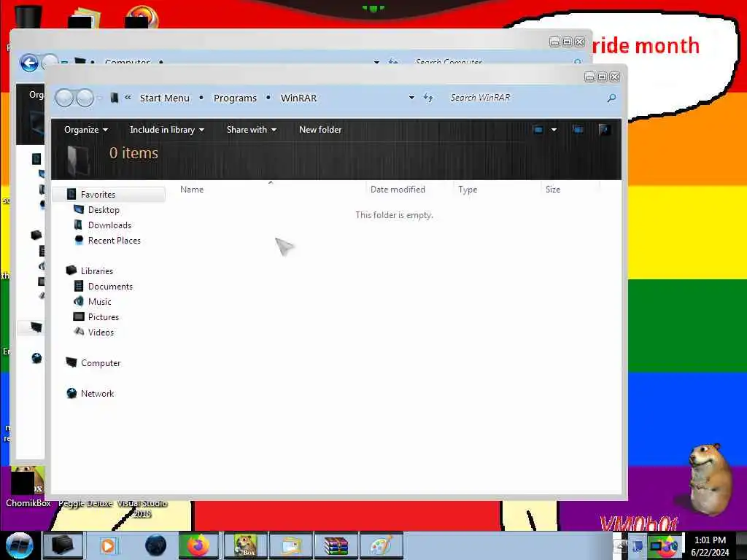Open Paint from the taskbar

tap(381, 545)
